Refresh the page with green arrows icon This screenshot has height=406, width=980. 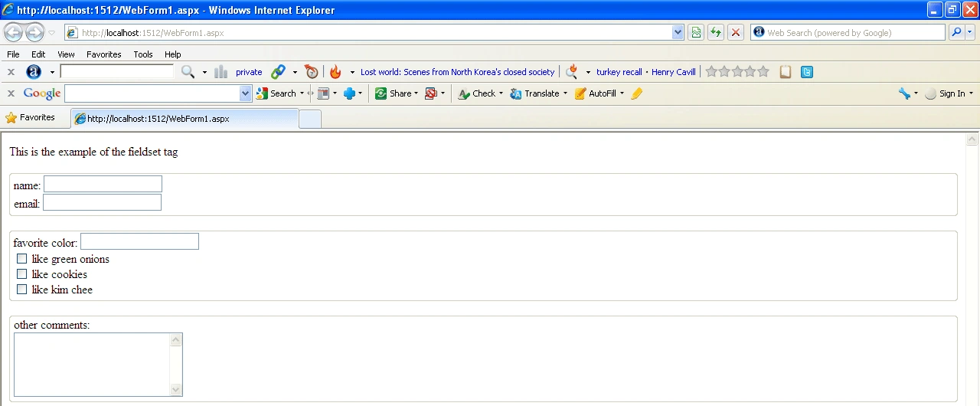point(716,33)
